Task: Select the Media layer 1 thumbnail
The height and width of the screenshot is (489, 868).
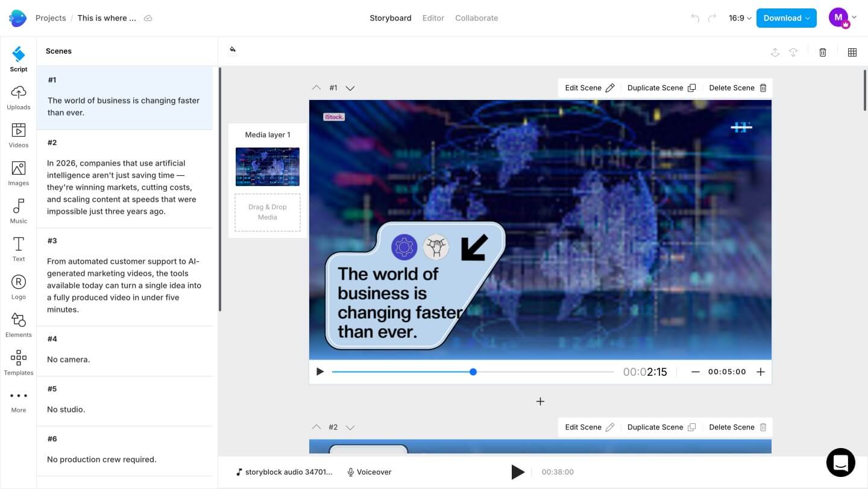Action: [268, 167]
